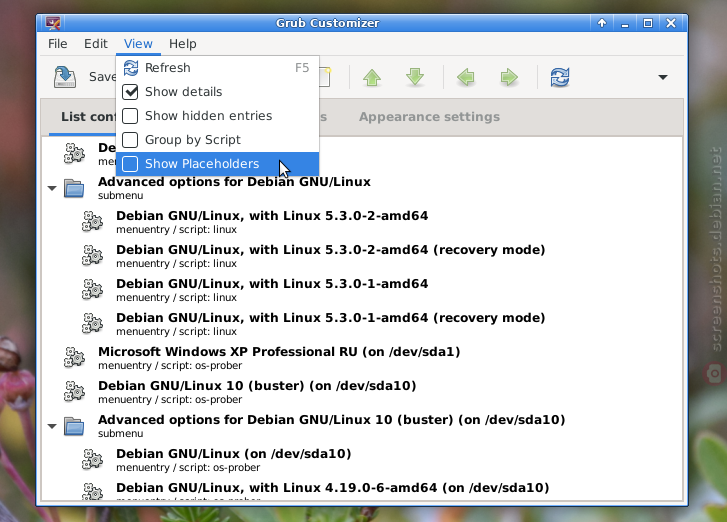Click folder icon of Advanced options for Debian GNU/Linux
The image size is (727, 522).
click(74, 188)
